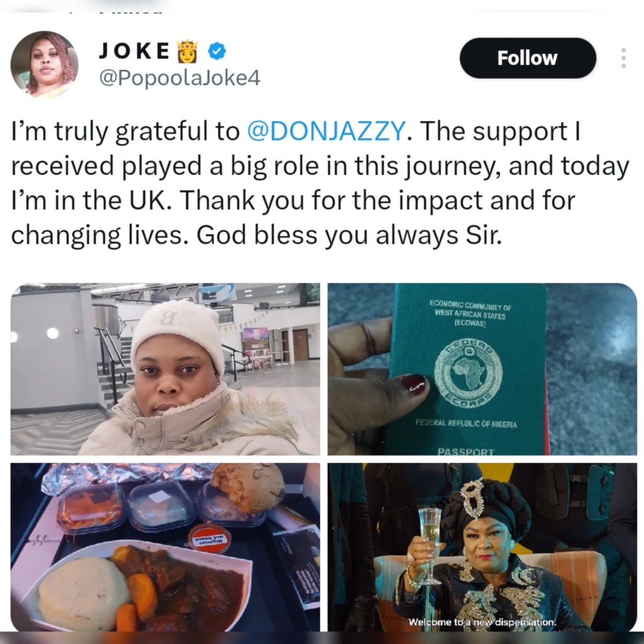Open the airplane meal tray photo

[165, 547]
